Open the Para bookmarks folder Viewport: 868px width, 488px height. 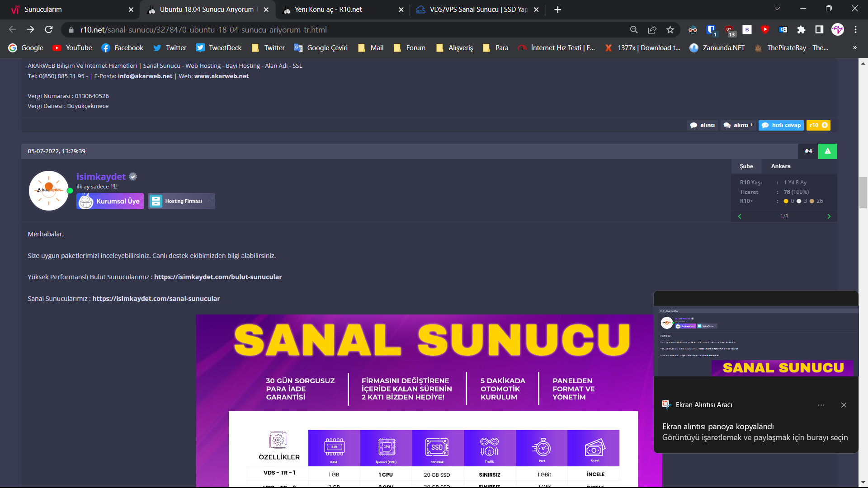pyautogui.click(x=495, y=48)
